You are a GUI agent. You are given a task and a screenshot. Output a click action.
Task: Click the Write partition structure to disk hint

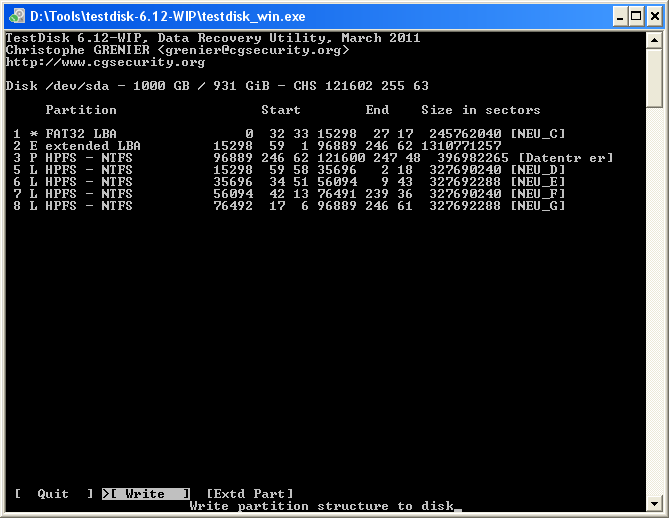[322, 506]
